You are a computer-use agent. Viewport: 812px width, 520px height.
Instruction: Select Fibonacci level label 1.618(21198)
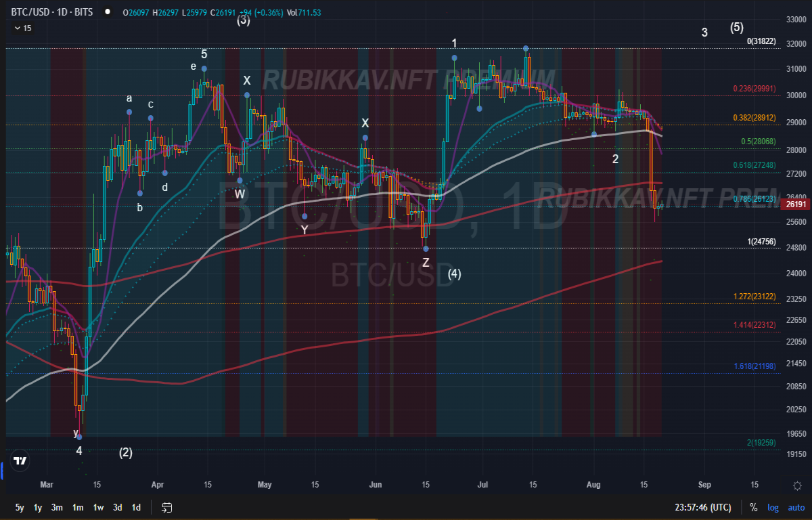click(754, 366)
